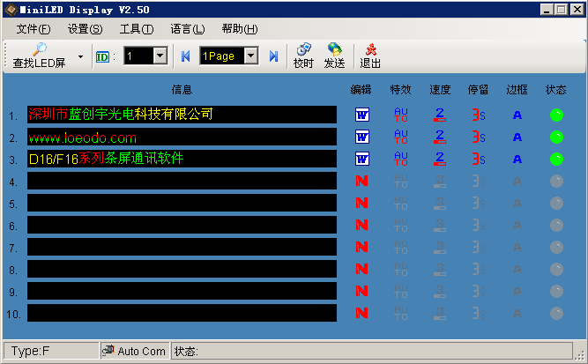Toggle the gray status light for row 5
The height and width of the screenshot is (364, 588).
tap(556, 204)
